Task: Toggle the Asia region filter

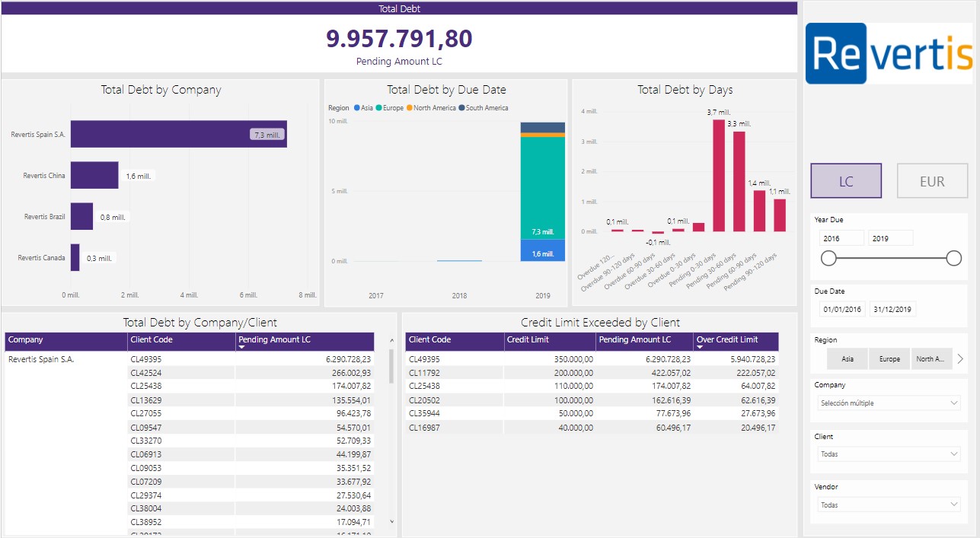Action: [848, 359]
